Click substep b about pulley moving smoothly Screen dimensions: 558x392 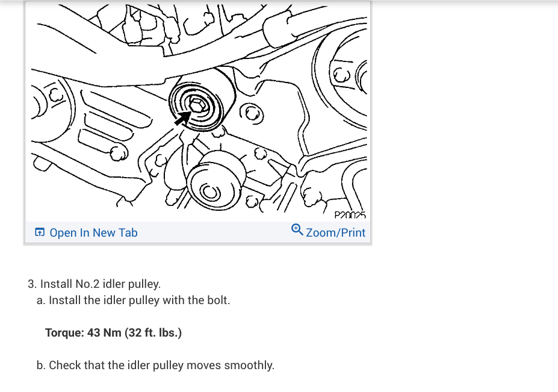tap(155, 365)
